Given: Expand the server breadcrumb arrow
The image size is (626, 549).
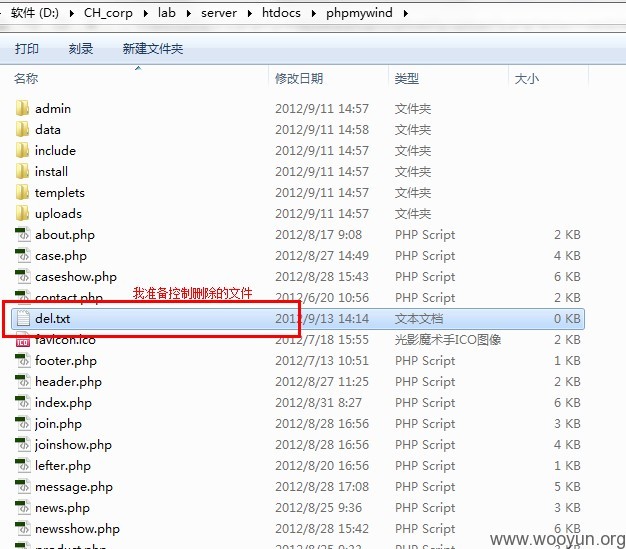Looking at the screenshot, I should 250,14.
